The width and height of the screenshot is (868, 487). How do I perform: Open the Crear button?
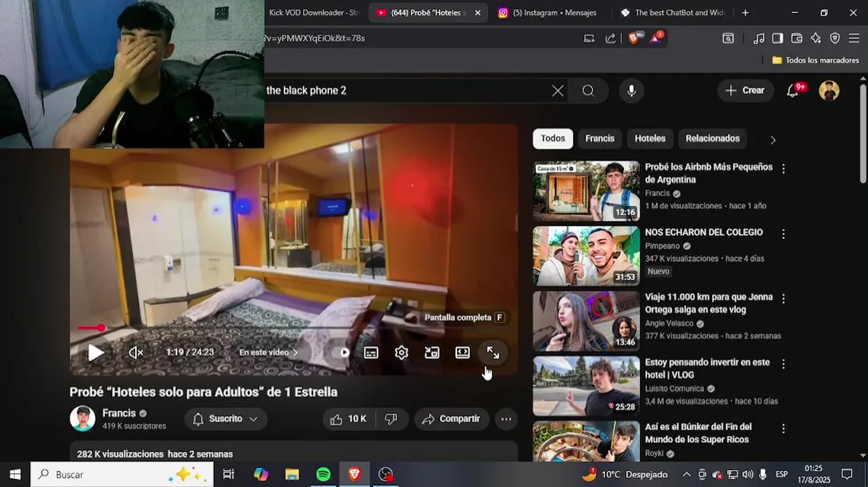[745, 91]
